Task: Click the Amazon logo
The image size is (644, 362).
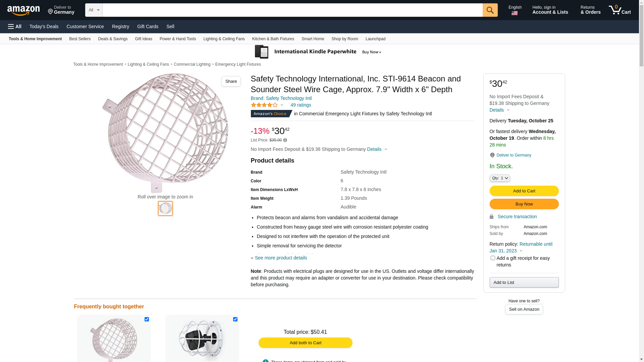Action: tap(23, 11)
